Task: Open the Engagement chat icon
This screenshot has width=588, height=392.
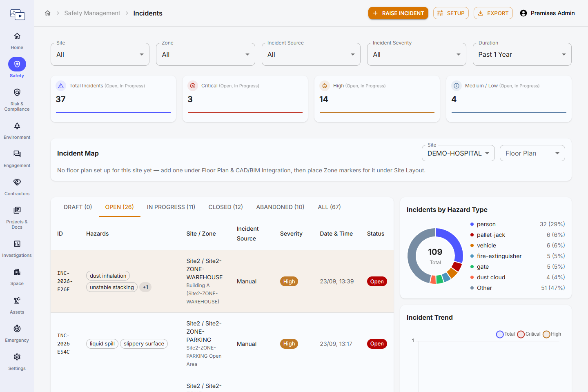Action: 17,154
